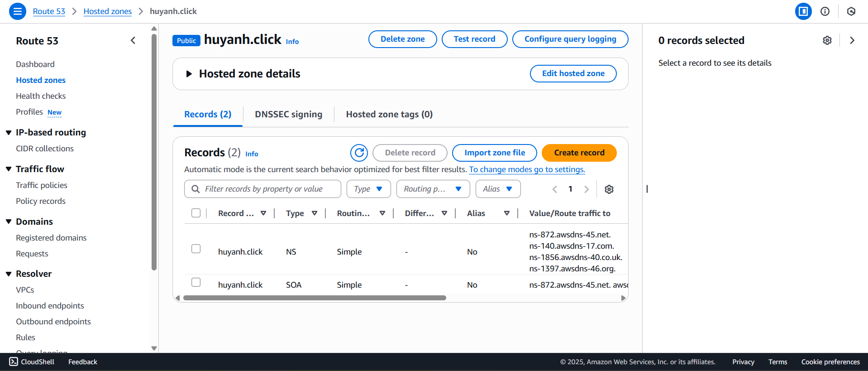Go to next records page

point(587,189)
